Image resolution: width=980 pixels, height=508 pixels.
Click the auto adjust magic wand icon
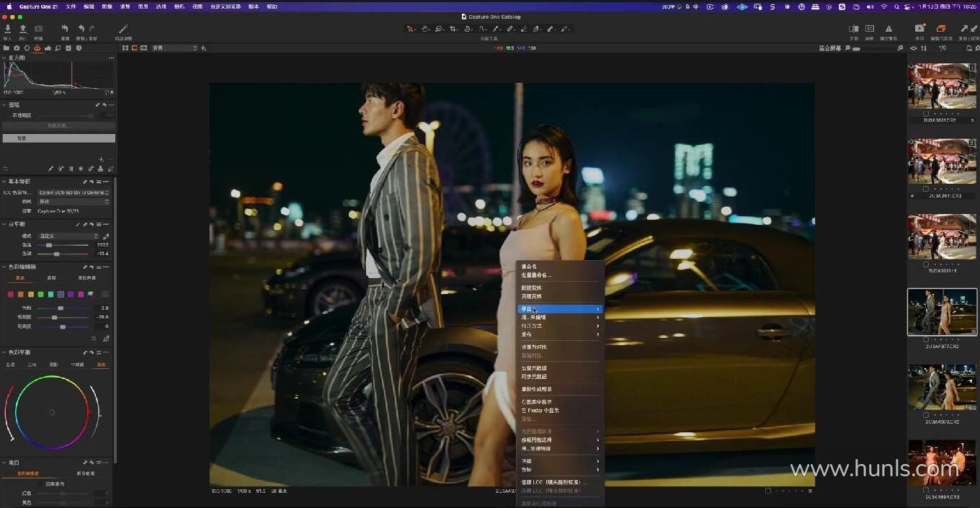[123, 30]
